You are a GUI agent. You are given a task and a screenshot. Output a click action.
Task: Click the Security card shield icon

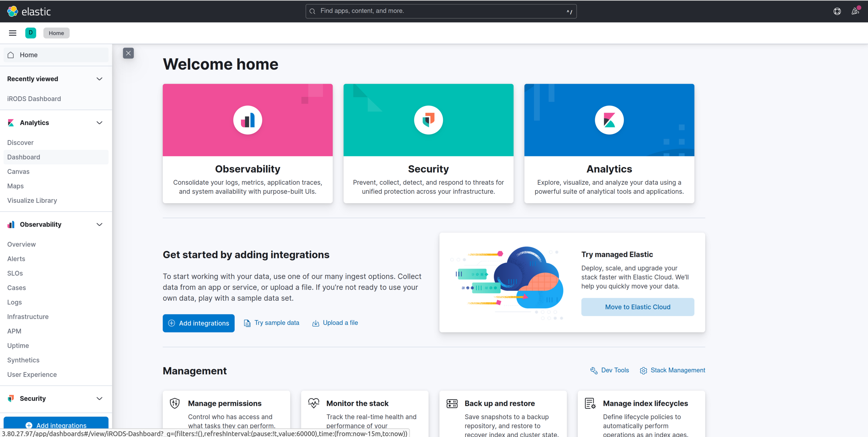click(428, 120)
